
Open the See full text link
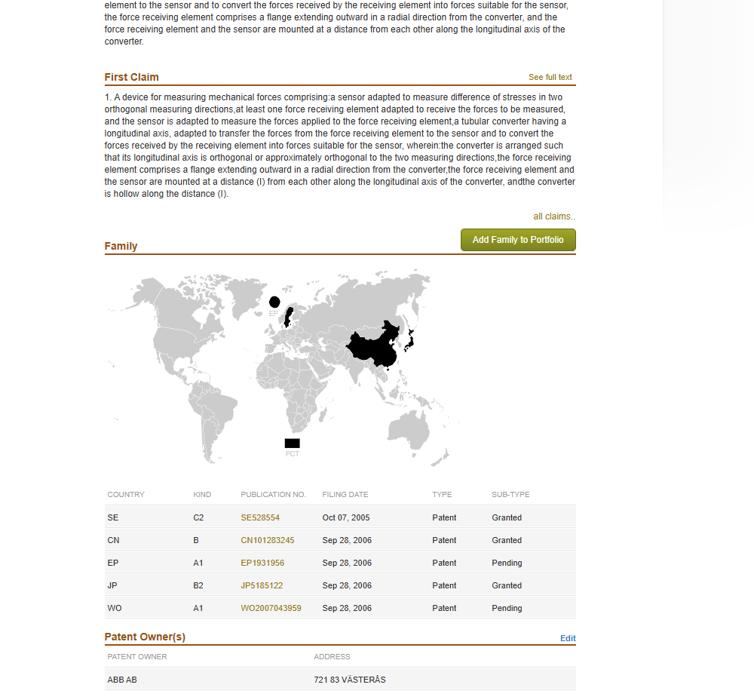coord(550,77)
